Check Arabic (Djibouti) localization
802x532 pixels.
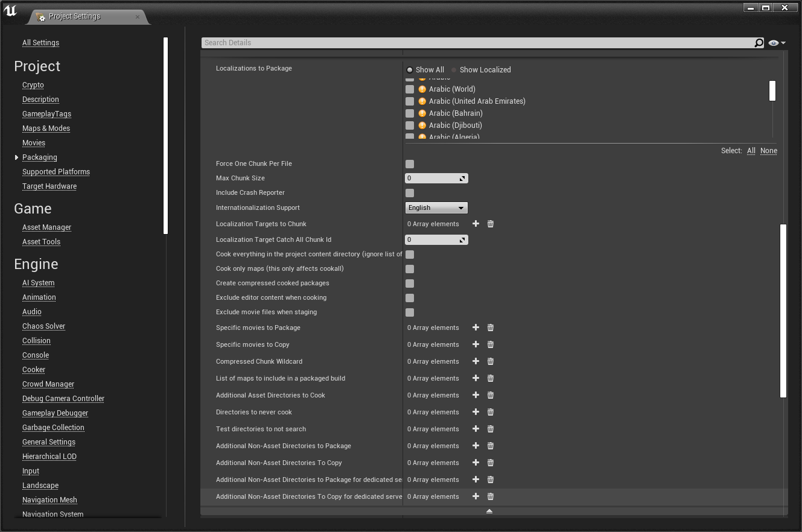coord(410,125)
